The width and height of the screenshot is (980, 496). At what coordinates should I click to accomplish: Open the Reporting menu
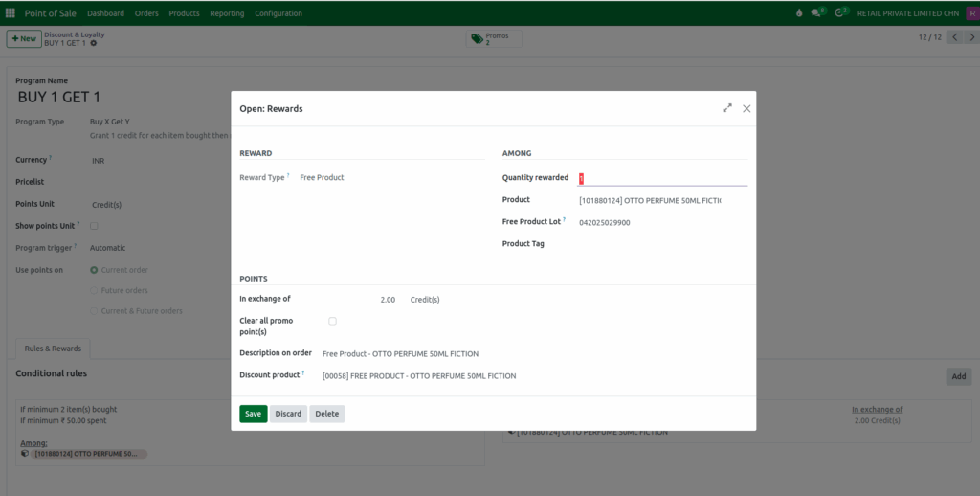click(227, 13)
